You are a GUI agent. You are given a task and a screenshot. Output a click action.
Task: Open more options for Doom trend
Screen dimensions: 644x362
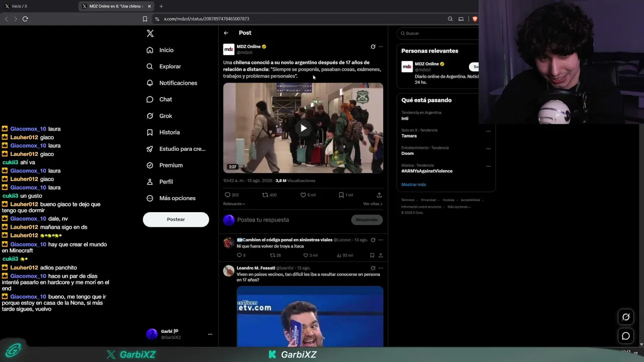click(488, 148)
